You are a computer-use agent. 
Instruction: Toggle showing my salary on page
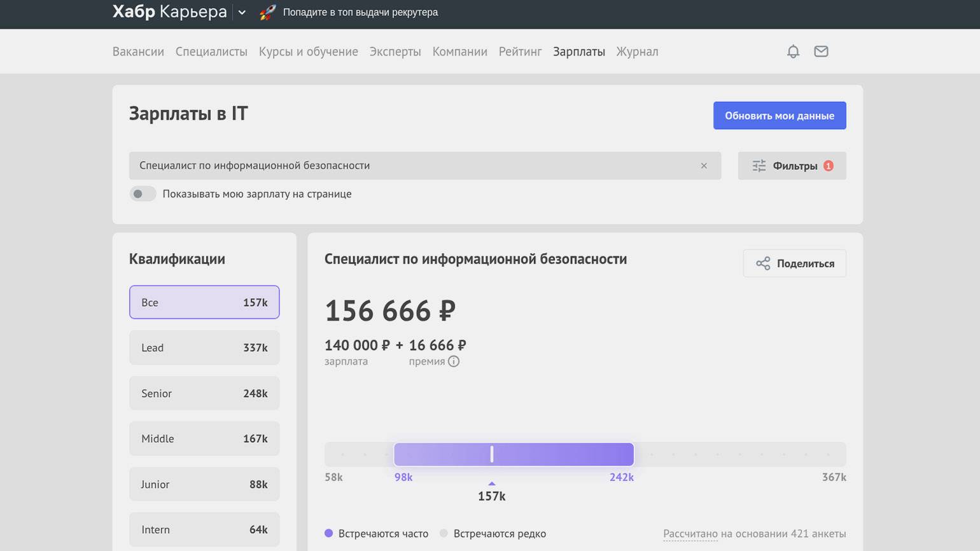143,194
